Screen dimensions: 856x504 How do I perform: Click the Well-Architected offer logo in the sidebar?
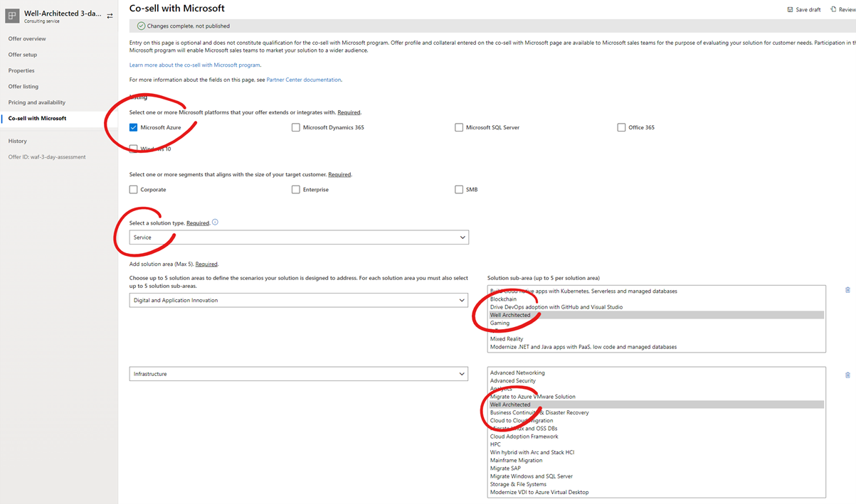11,14
